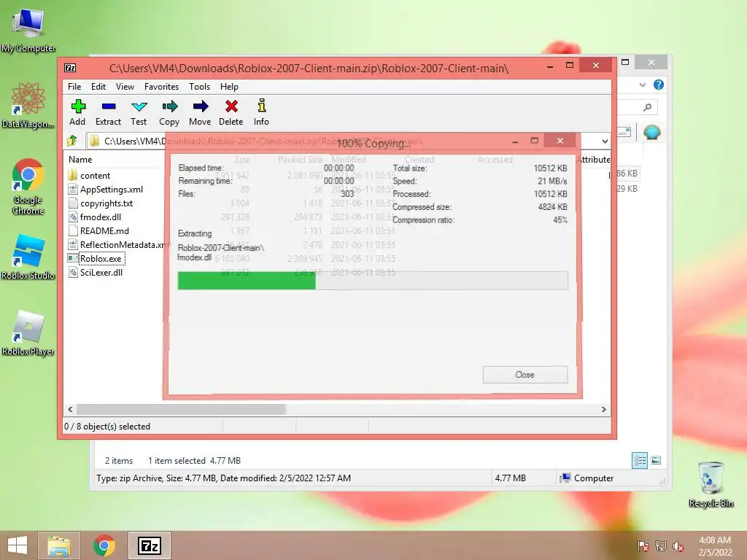The image size is (747, 560).
Task: Click the Delete toolbar icon
Action: point(231,112)
